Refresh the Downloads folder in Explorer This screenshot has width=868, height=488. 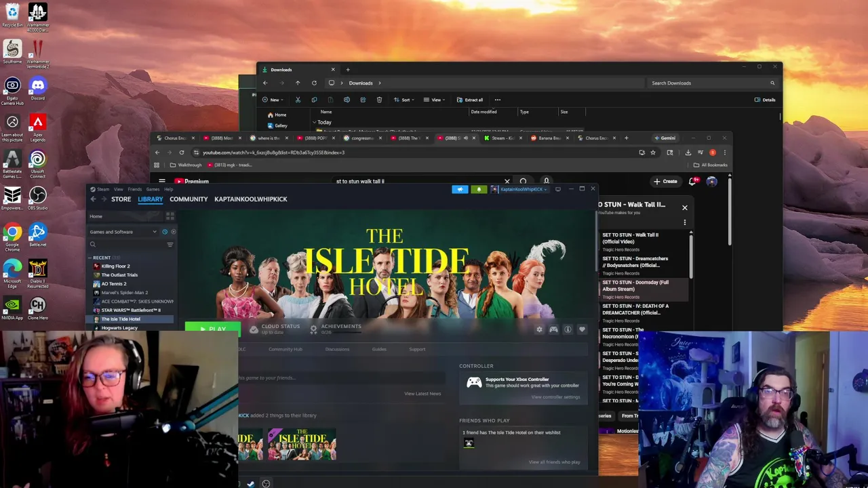[x=314, y=83]
